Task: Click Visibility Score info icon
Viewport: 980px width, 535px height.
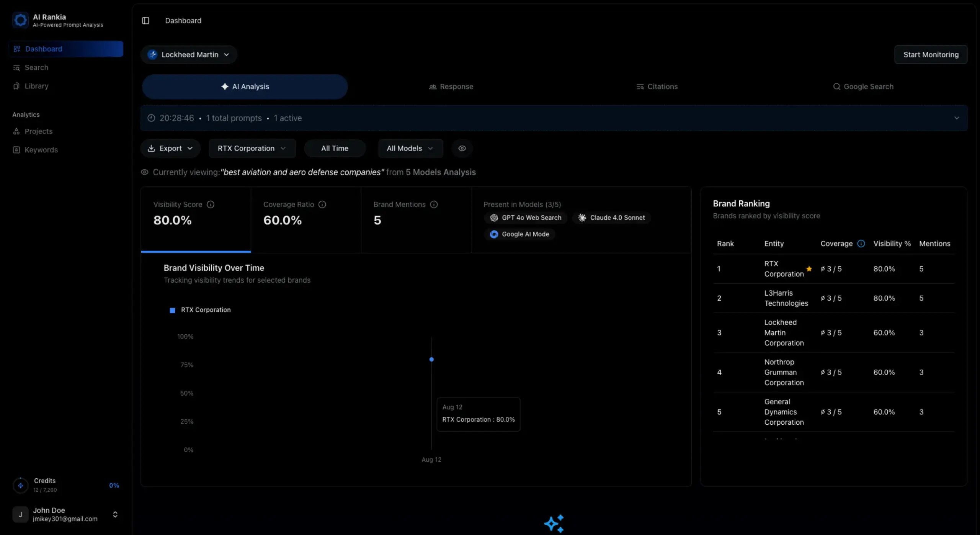Action: click(x=211, y=205)
